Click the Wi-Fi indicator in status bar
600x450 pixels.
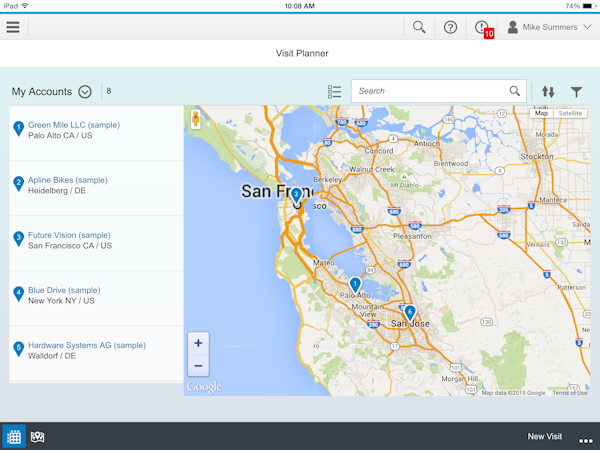[25, 6]
